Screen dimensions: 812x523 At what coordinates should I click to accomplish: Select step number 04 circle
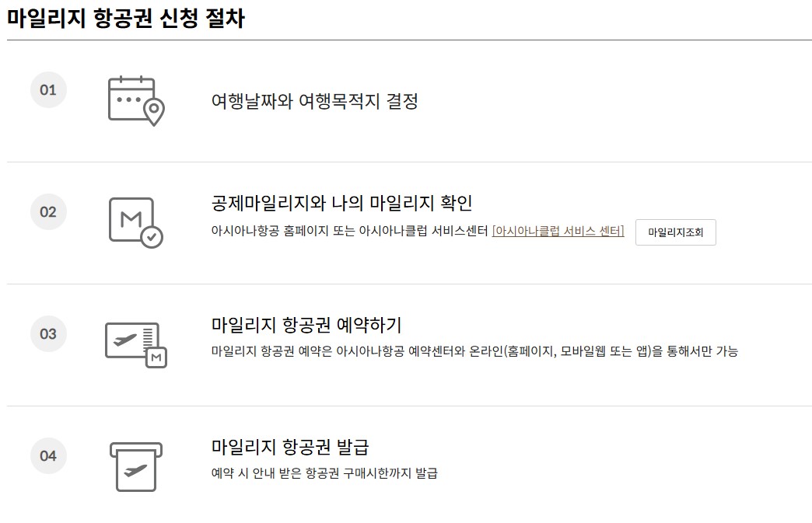(x=48, y=456)
